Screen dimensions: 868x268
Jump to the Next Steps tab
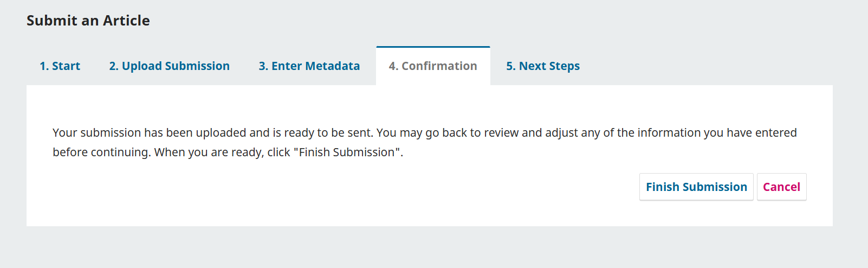(x=543, y=66)
